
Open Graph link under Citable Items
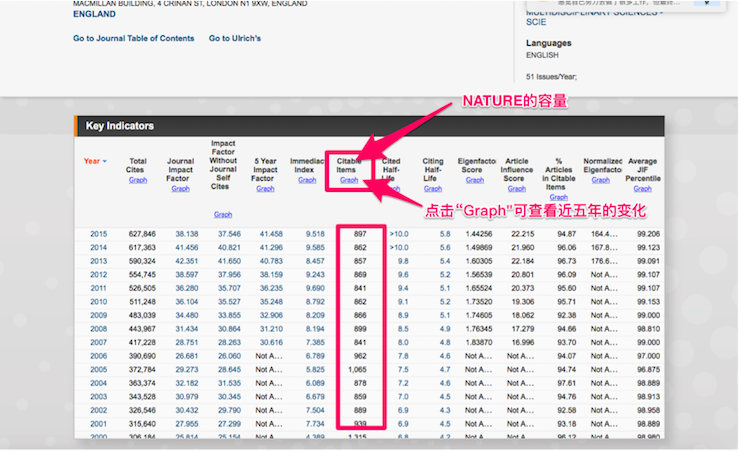pyautogui.click(x=349, y=180)
